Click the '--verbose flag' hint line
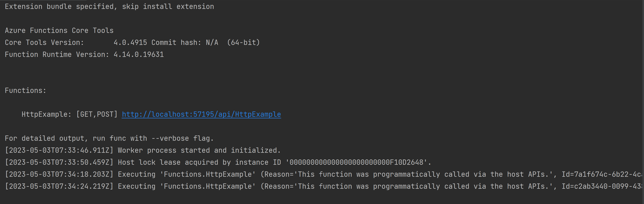This screenshot has height=204, width=644. pyautogui.click(x=109, y=138)
